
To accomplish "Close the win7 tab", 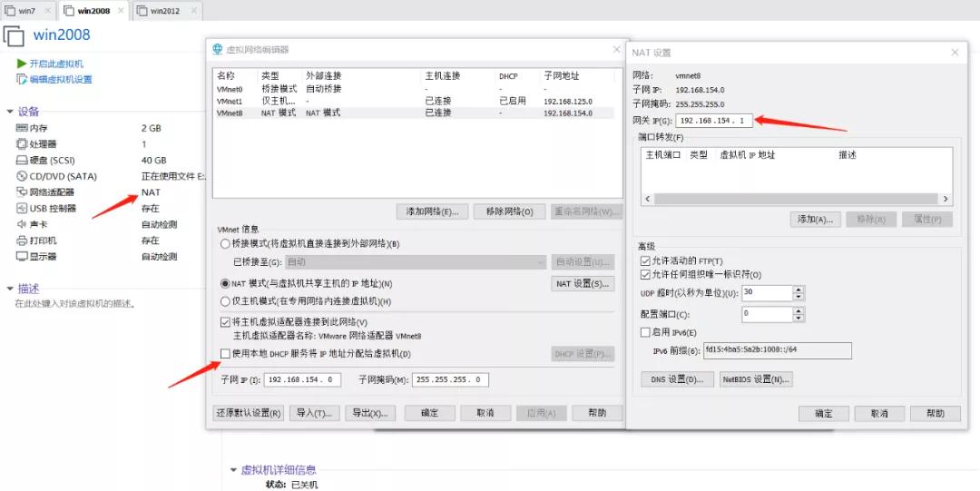I will [x=47, y=11].
